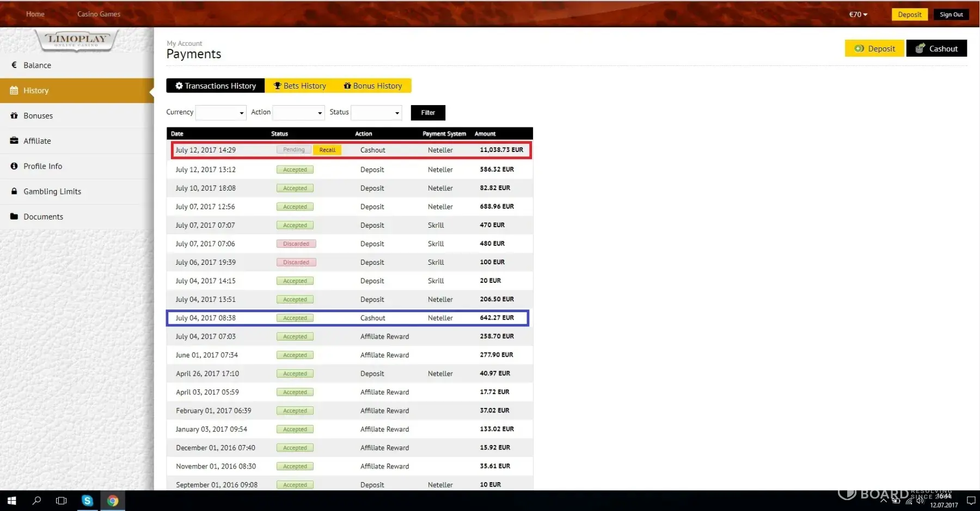Launch Skype from the taskbar
Screen dimensions: 980x511
coord(87,501)
